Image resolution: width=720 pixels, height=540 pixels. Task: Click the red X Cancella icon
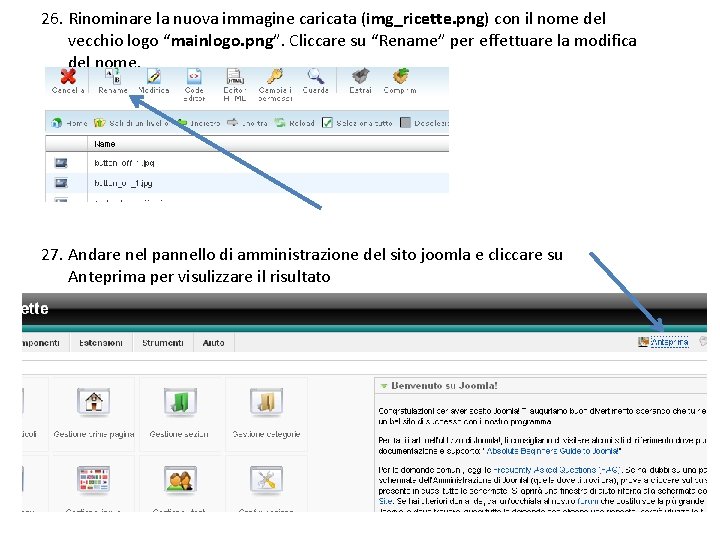(x=68, y=76)
